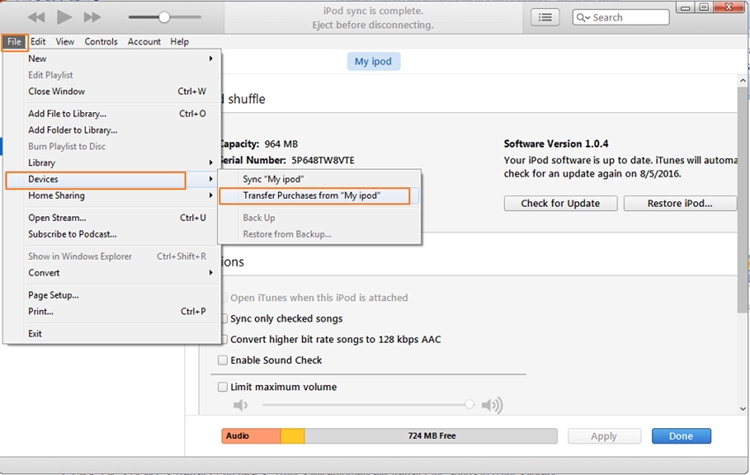Choose Close Window from File menu

[x=112, y=91]
